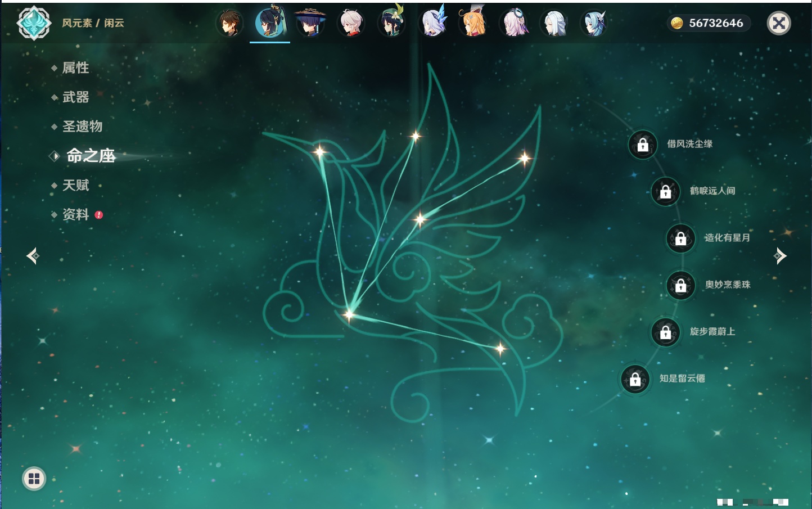Open the 天赋 talents menu

coord(75,185)
